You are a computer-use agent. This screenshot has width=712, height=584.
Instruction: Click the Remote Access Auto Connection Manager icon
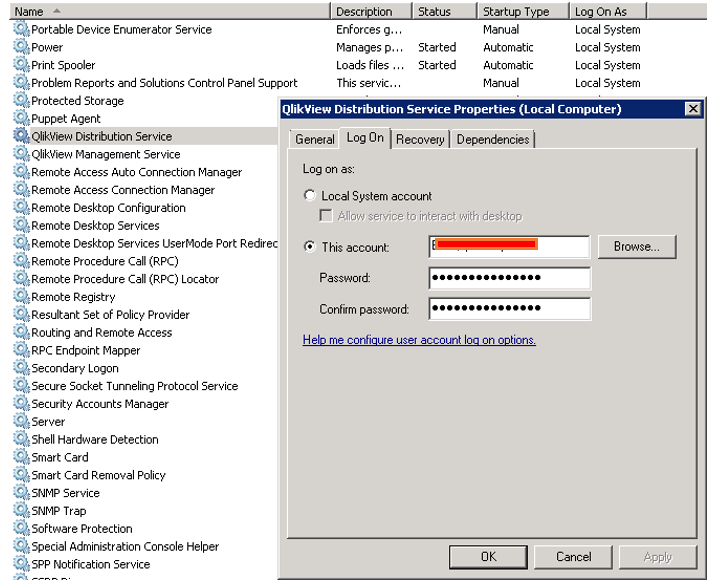pos(21,171)
